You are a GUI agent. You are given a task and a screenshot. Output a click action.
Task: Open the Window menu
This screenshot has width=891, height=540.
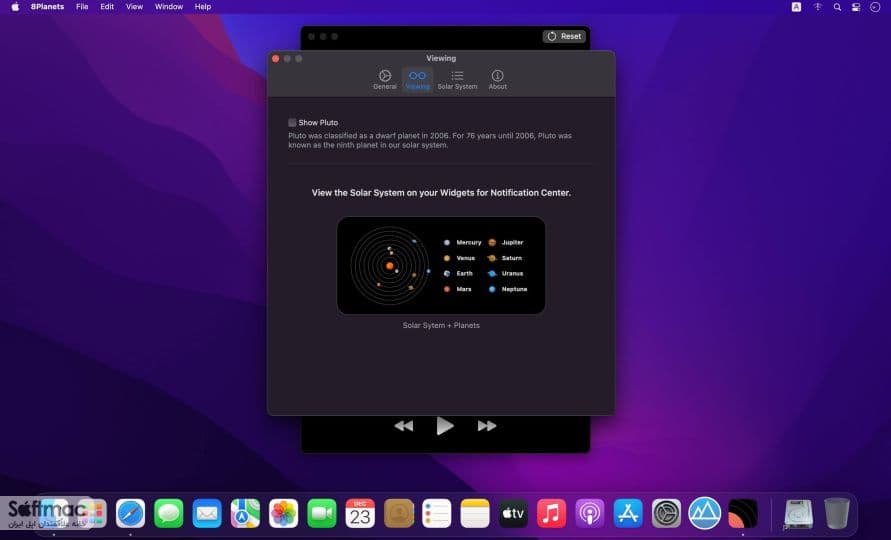point(169,7)
